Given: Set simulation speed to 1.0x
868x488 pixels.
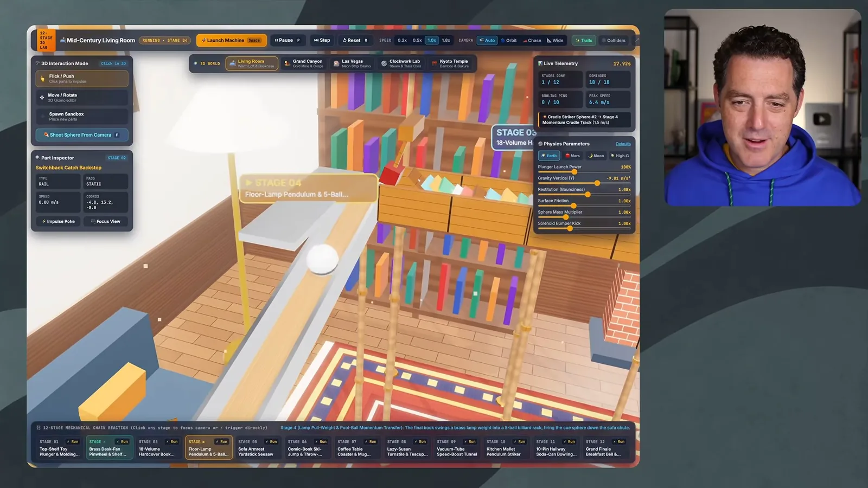Looking at the screenshot, I should tap(432, 40).
